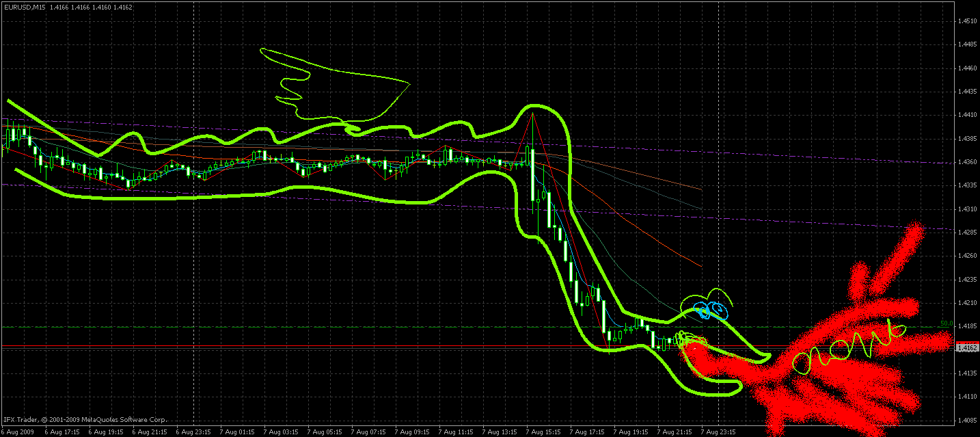Click price scale value 1.4285
The width and height of the screenshot is (980, 437).
(967, 233)
